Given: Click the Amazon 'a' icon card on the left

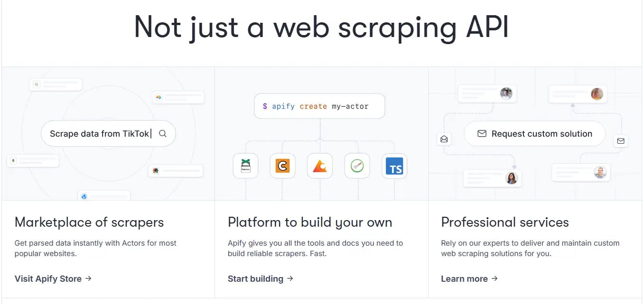Looking at the screenshot, I should click(13, 160).
